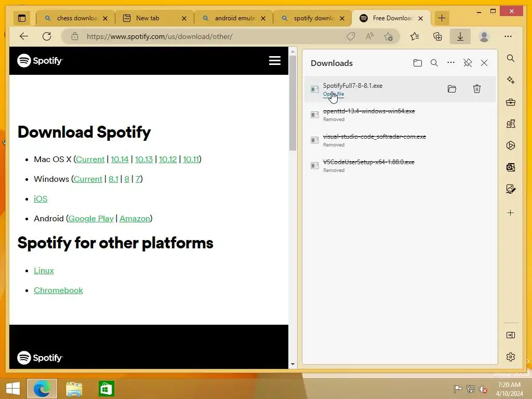
Task: Open the sidebar Microsoft 365 icon
Action: (x=510, y=145)
